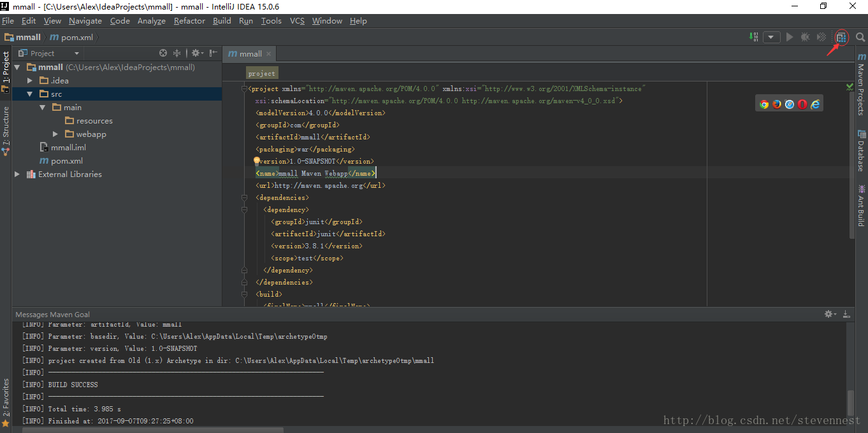Open Project panel settings gear
The image size is (868, 433).
tap(197, 53)
